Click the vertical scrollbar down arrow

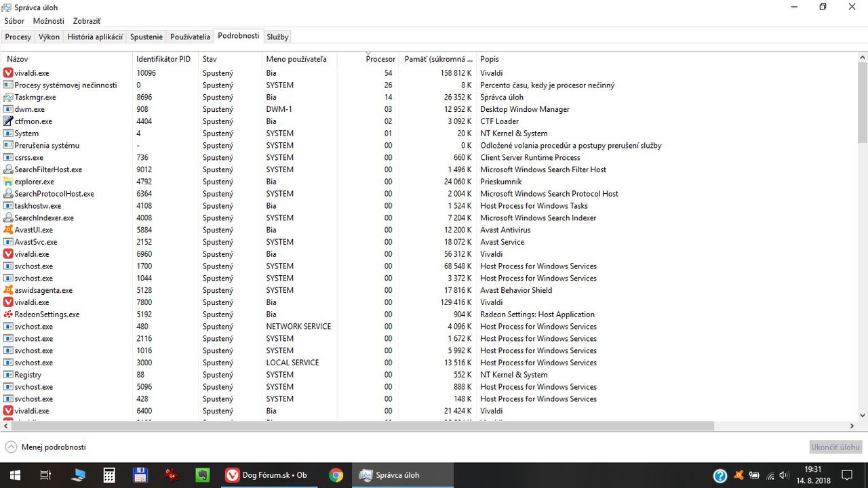click(x=863, y=415)
